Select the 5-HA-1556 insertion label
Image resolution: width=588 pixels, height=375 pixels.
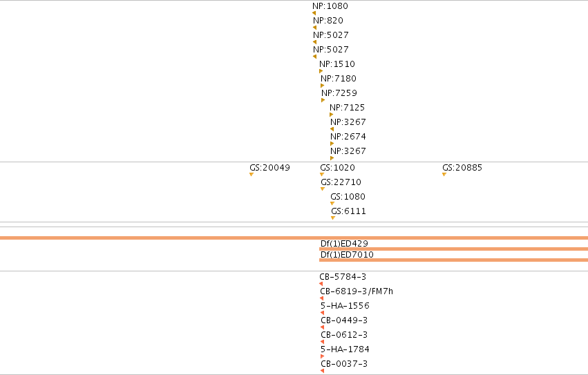[x=345, y=306]
